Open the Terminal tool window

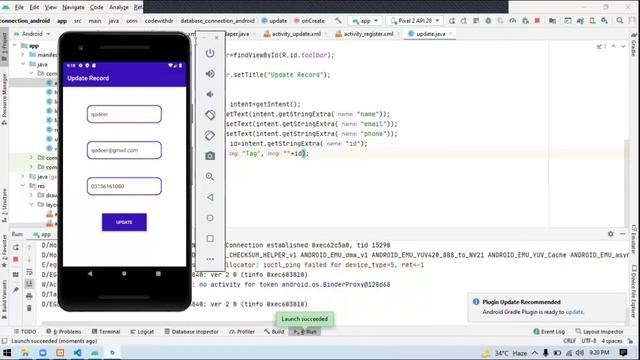(x=106, y=331)
